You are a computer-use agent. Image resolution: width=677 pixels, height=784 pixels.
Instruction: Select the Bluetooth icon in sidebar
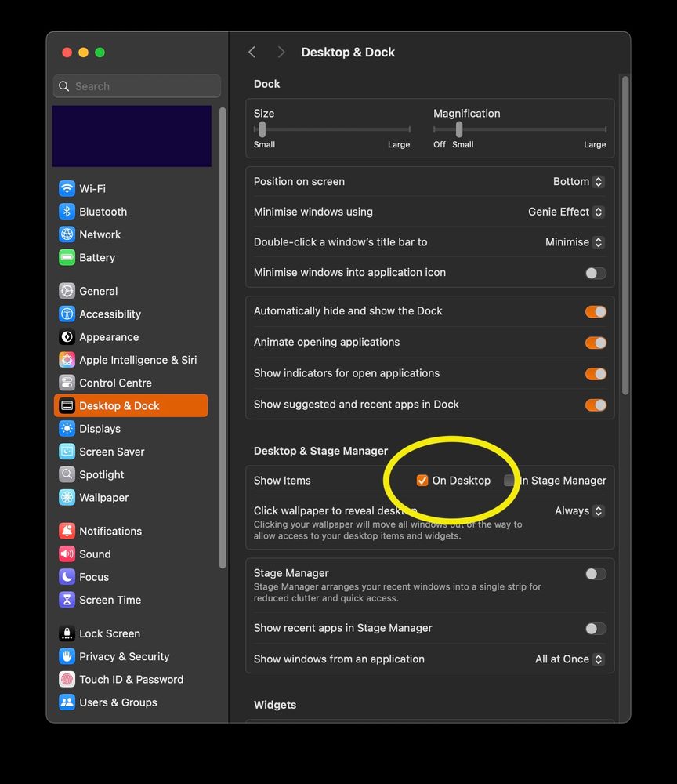(x=67, y=211)
